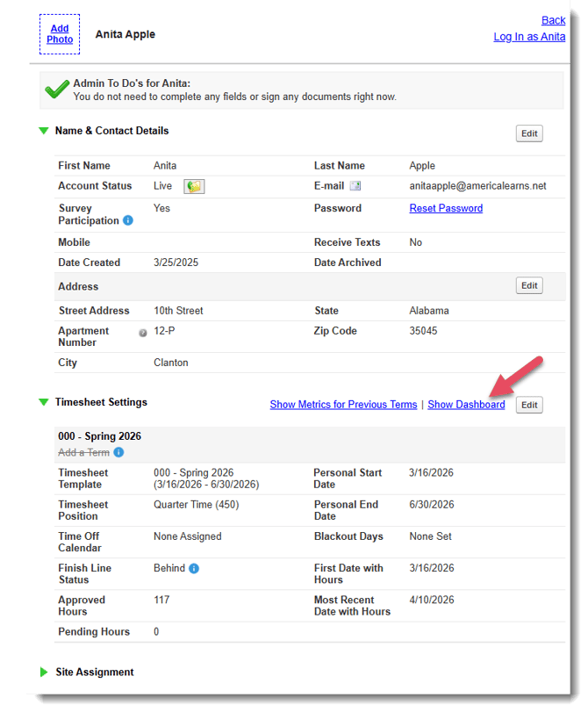Click the Survey Participation info icon
This screenshot has height=712, width=588.
coord(128,220)
